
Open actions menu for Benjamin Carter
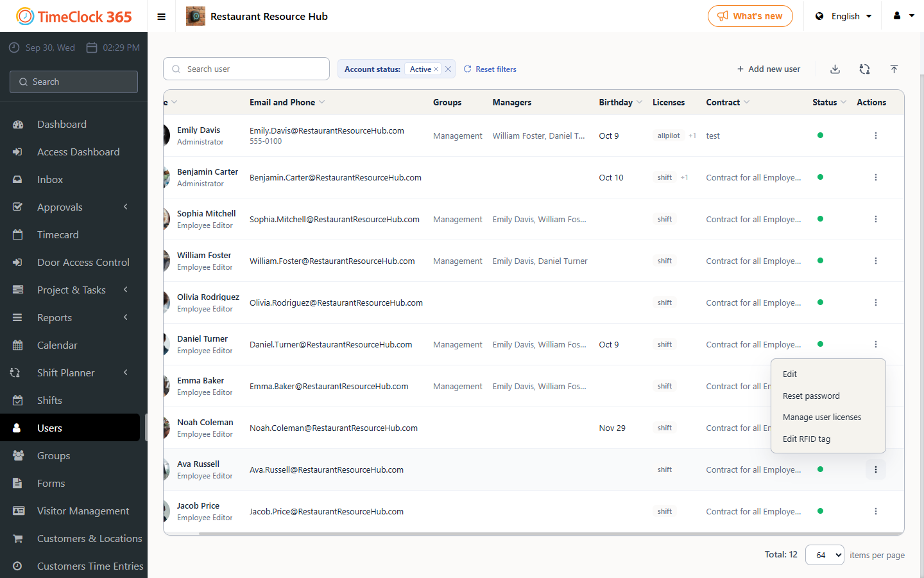coord(875,177)
